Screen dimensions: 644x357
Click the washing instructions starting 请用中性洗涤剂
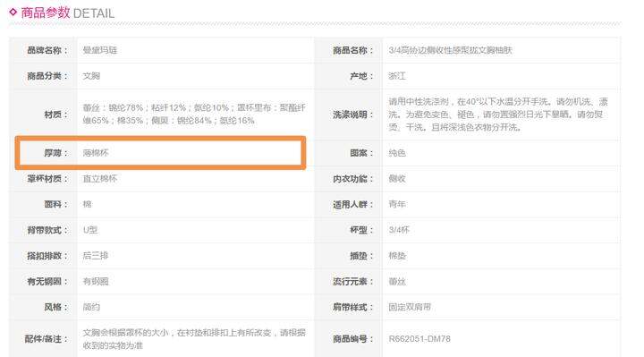[498, 115]
